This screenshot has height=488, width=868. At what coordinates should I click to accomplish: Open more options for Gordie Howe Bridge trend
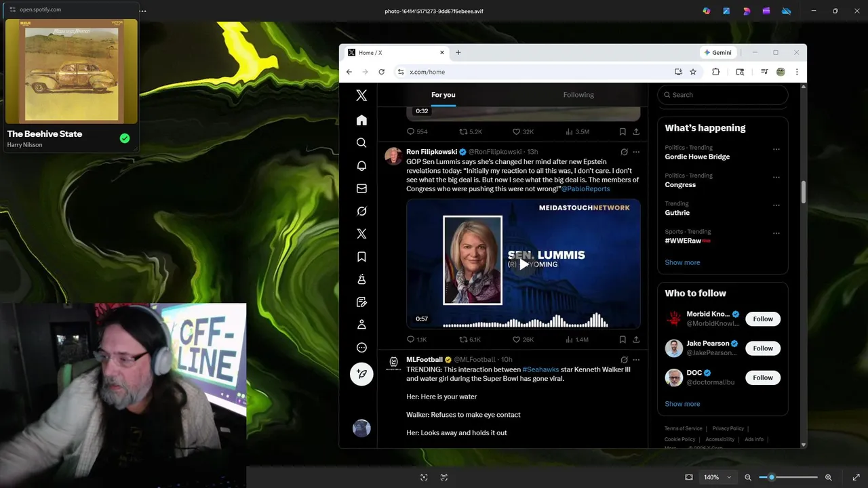[776, 149]
